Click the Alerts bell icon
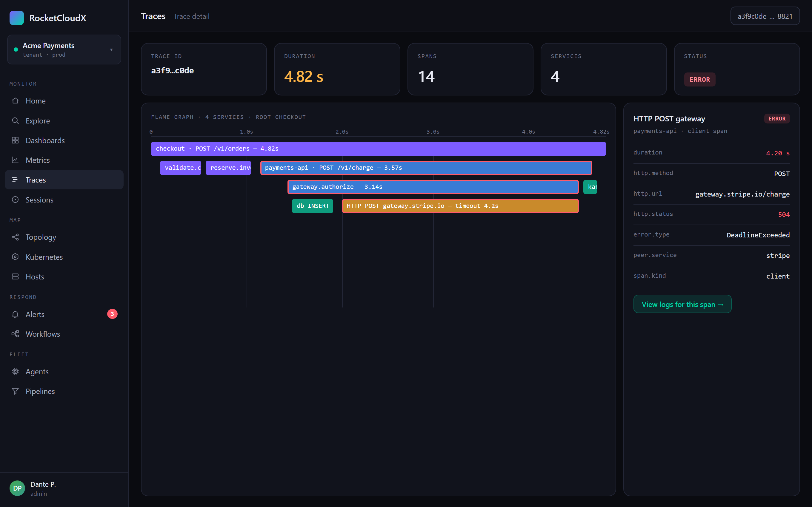 (x=15, y=314)
